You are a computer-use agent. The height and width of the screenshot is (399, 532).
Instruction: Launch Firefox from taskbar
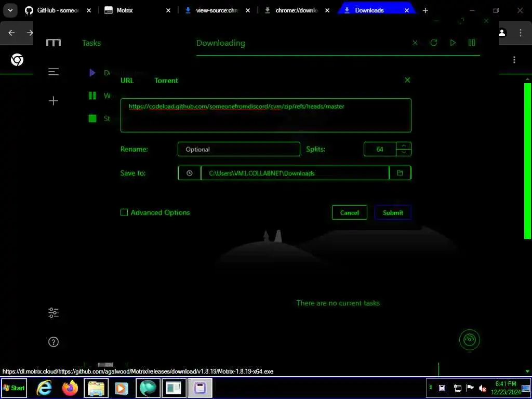tap(70, 388)
